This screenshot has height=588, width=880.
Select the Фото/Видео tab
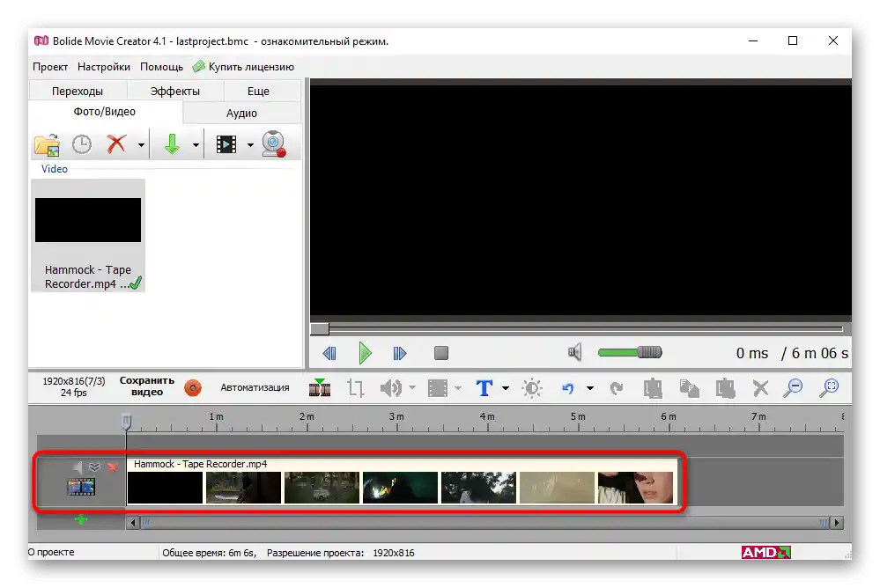click(105, 112)
